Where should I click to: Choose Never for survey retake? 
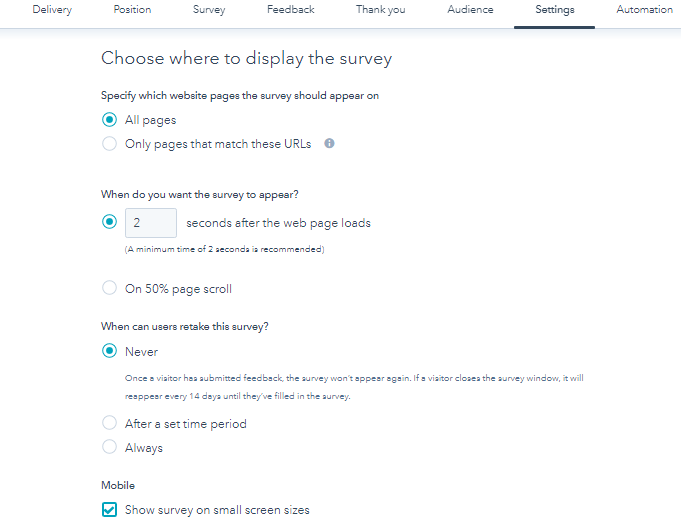pyautogui.click(x=109, y=351)
